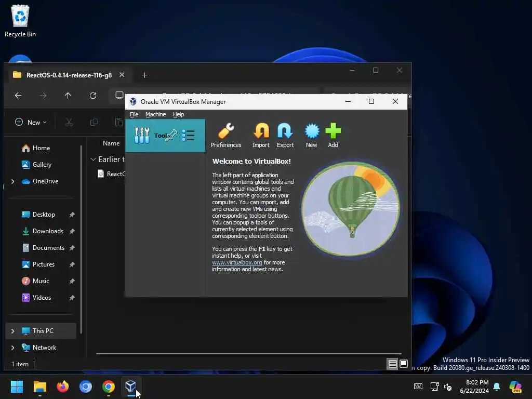Unpin Downloads using its pin icon
Screen dimensions: 532x399
[72, 231]
